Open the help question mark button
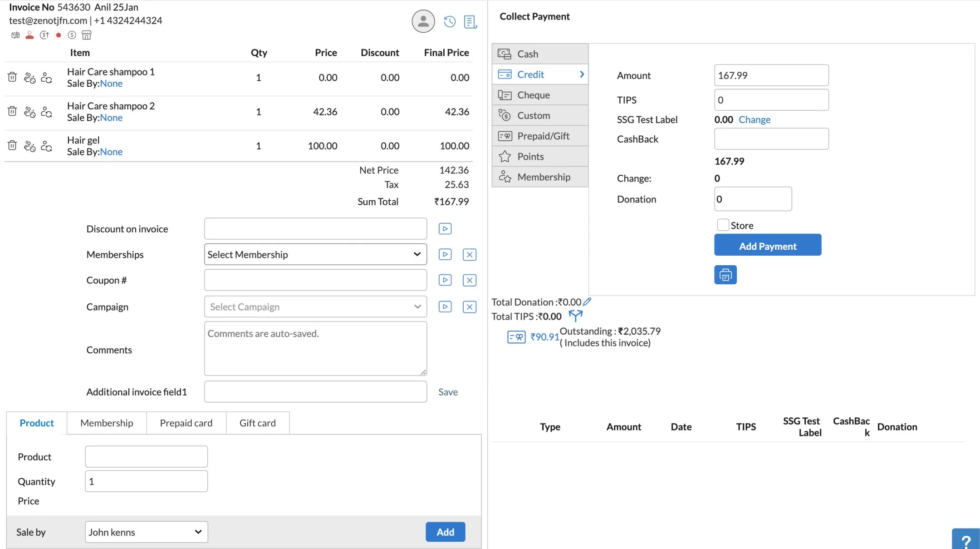The width and height of the screenshot is (980, 549). pos(966,539)
